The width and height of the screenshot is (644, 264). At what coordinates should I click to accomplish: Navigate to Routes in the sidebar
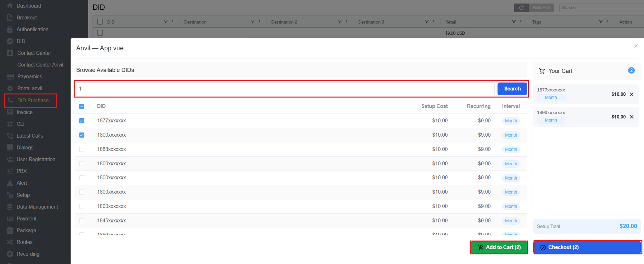24,242
